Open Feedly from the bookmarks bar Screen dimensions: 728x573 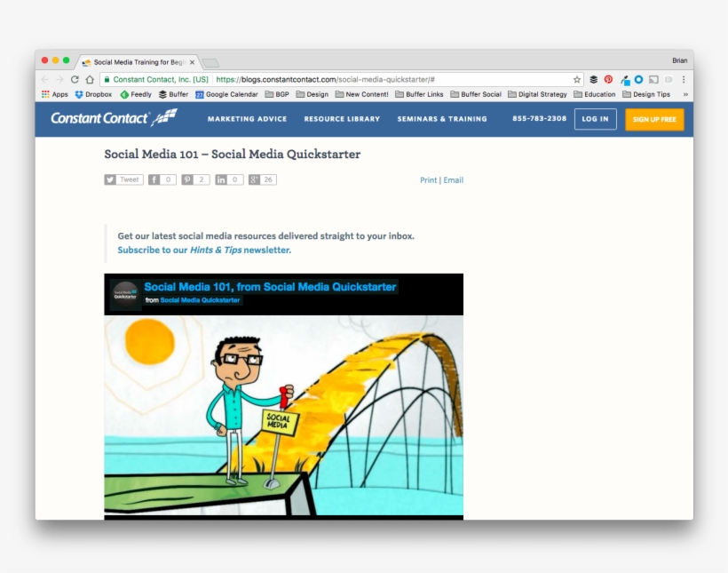click(x=137, y=94)
